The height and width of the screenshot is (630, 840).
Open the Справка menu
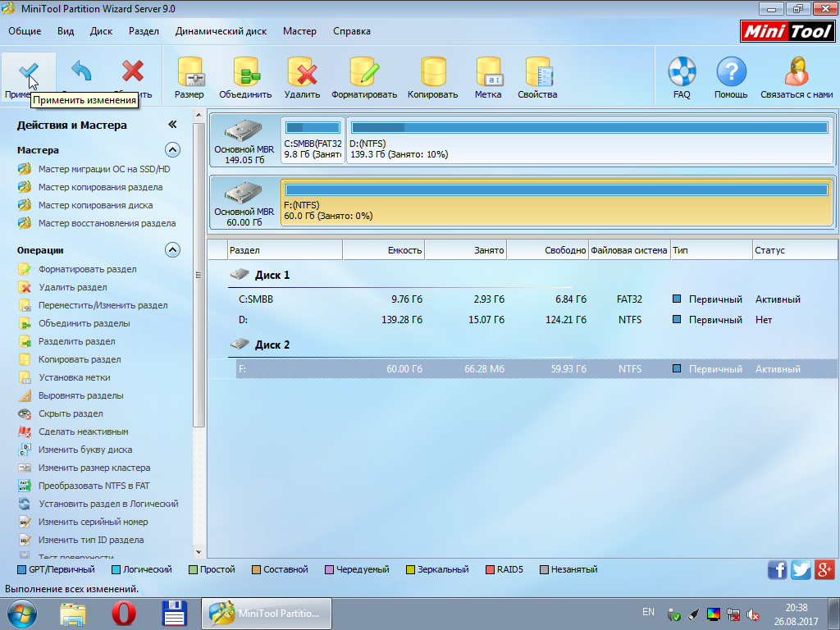352,31
